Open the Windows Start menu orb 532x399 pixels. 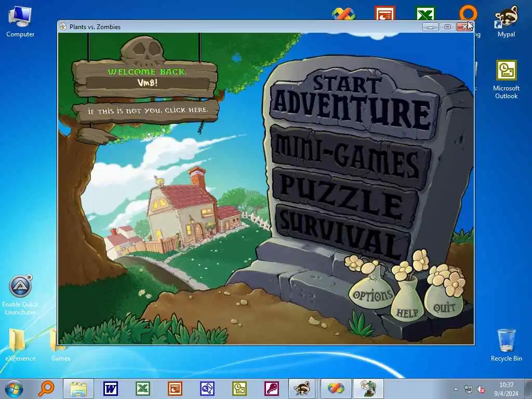14,389
